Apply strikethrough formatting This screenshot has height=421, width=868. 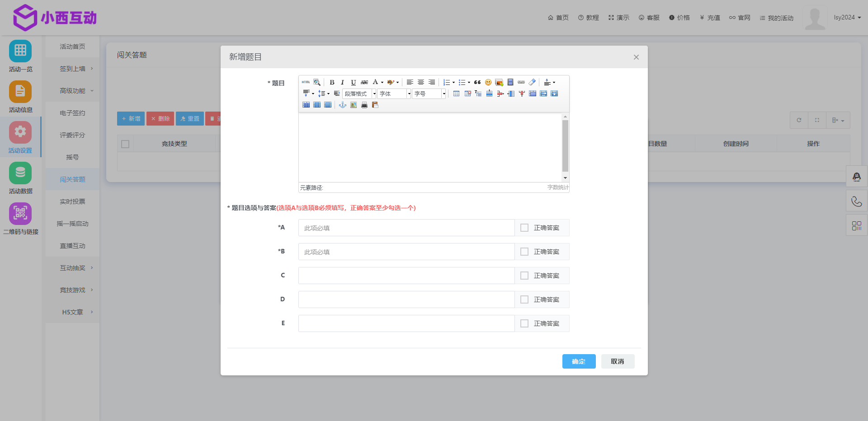[364, 82]
